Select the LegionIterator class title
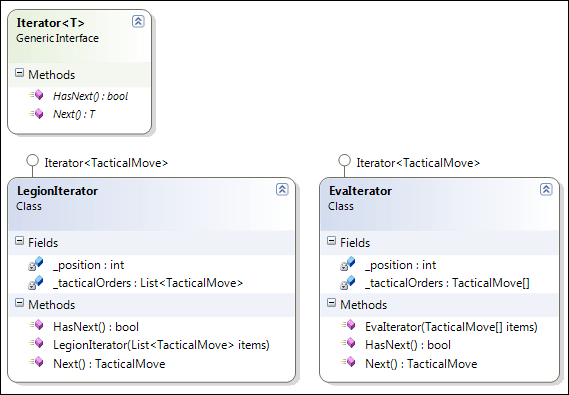 pos(57,191)
